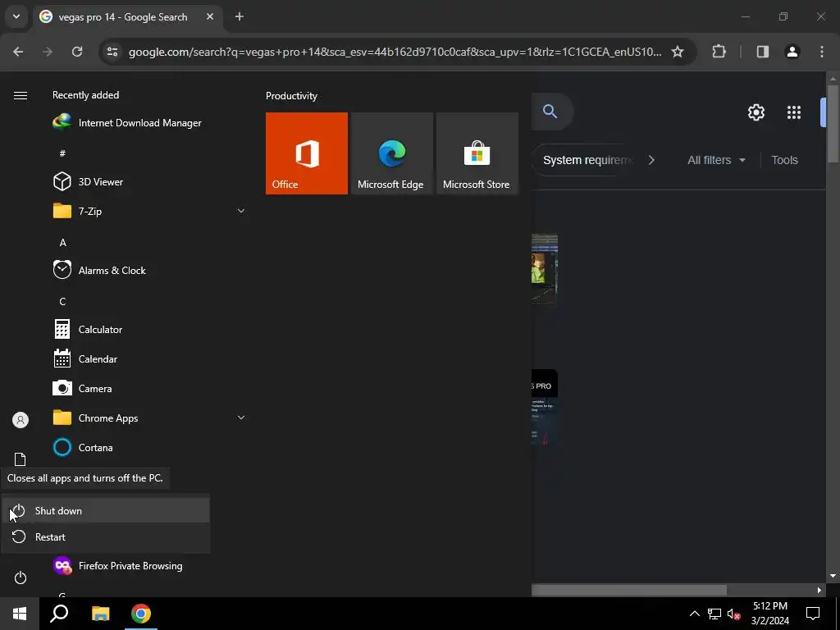840x630 pixels.
Task: Open network status tray icon
Action: 714,614
